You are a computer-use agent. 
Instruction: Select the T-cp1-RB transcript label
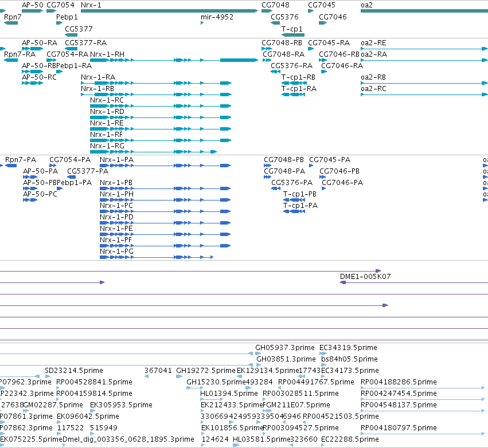tap(298, 77)
